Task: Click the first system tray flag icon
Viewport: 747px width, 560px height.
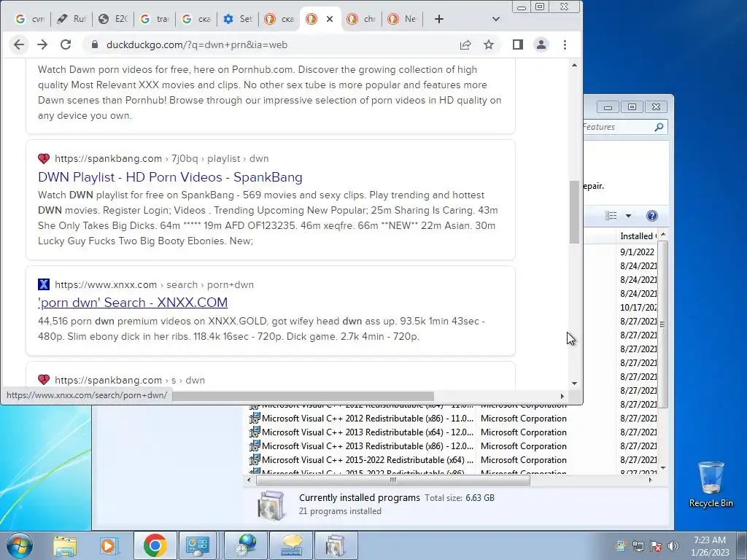Action: point(621,546)
